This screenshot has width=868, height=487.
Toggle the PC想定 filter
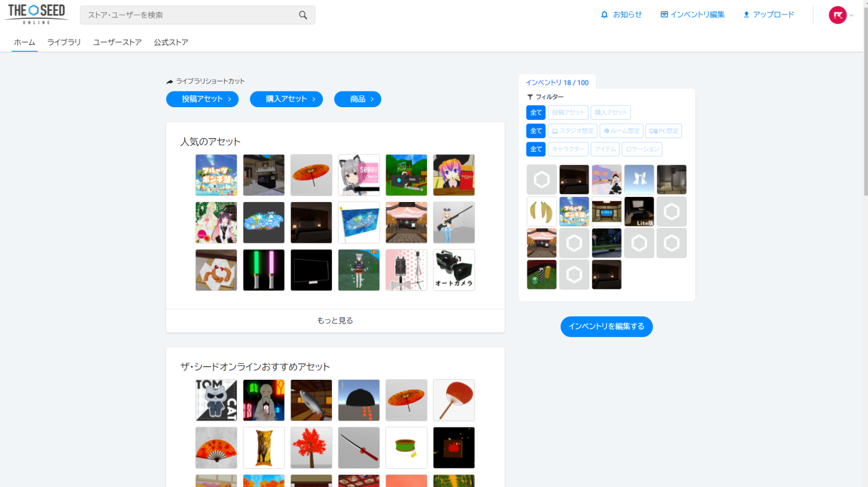[x=664, y=131]
